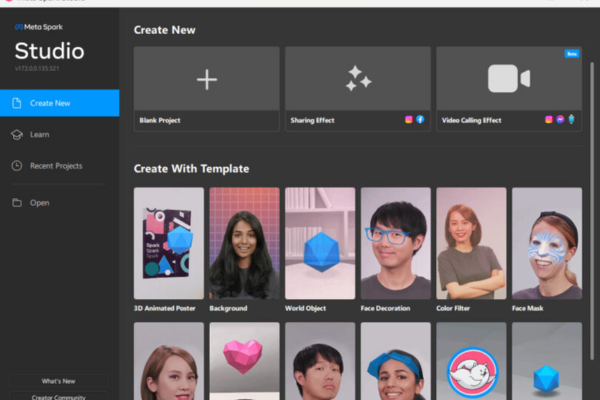This screenshot has width=600, height=400.
Task: Click the "Create With Template" heading
Action: click(x=191, y=169)
